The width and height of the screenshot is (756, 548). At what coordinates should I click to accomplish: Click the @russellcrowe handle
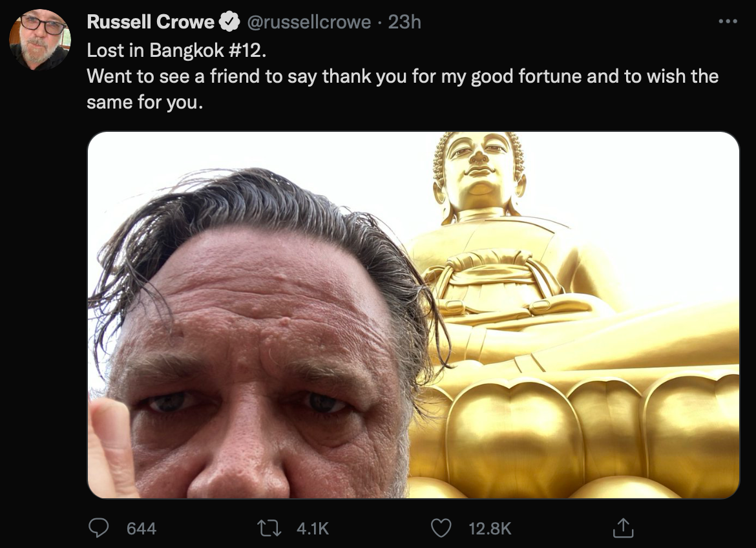click(309, 22)
